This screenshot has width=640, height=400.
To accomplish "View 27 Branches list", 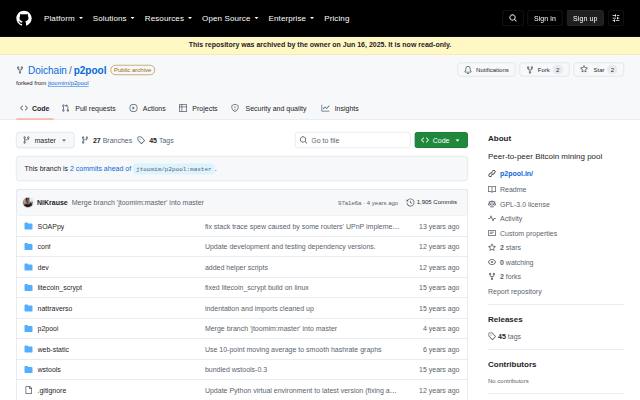I will point(107,140).
